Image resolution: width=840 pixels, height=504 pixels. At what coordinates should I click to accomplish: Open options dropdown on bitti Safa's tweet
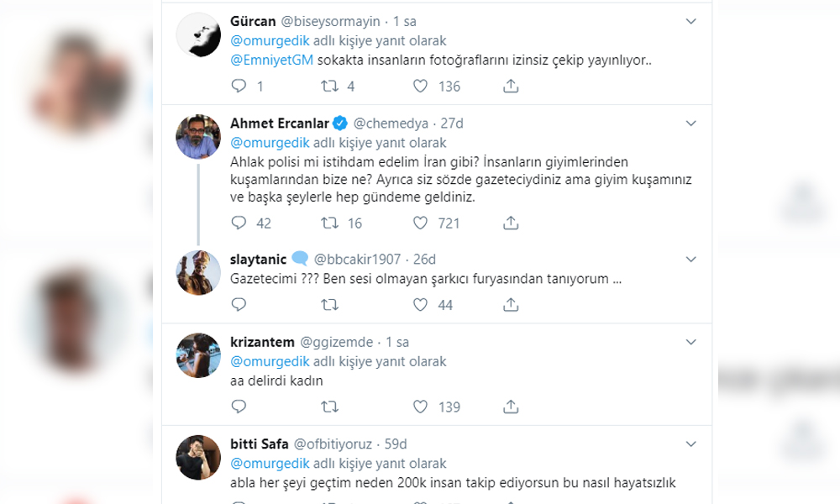[690, 444]
